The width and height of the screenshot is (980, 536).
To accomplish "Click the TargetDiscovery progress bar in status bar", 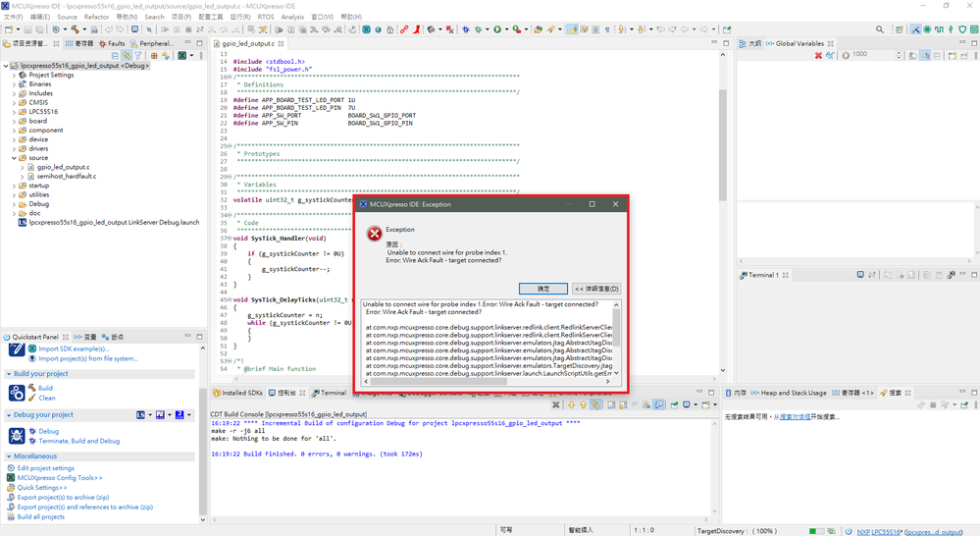I will click(x=816, y=532).
